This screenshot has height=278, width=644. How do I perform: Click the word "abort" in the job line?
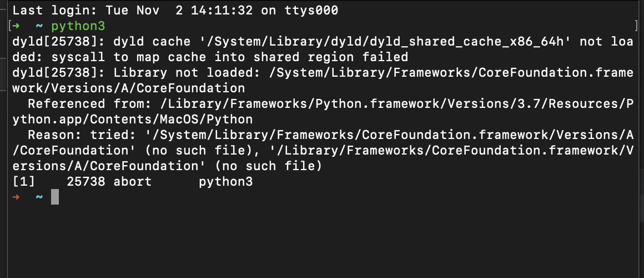pos(132,181)
